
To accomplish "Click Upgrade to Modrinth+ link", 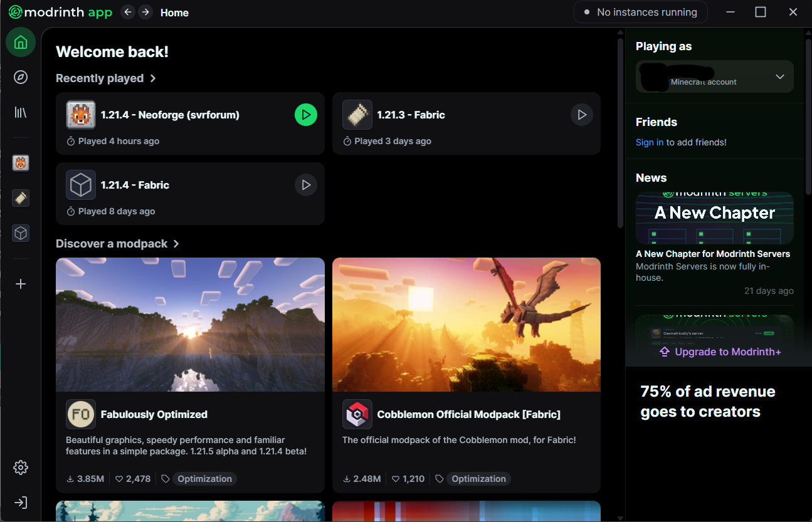I will tap(721, 352).
